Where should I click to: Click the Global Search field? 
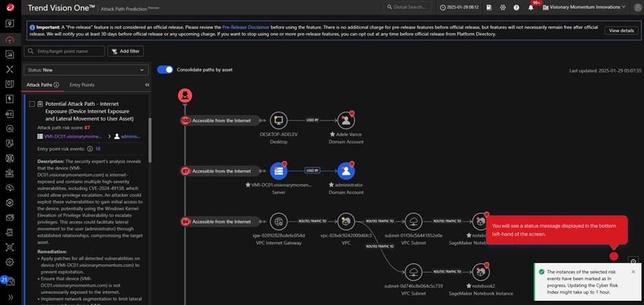click(408, 7)
